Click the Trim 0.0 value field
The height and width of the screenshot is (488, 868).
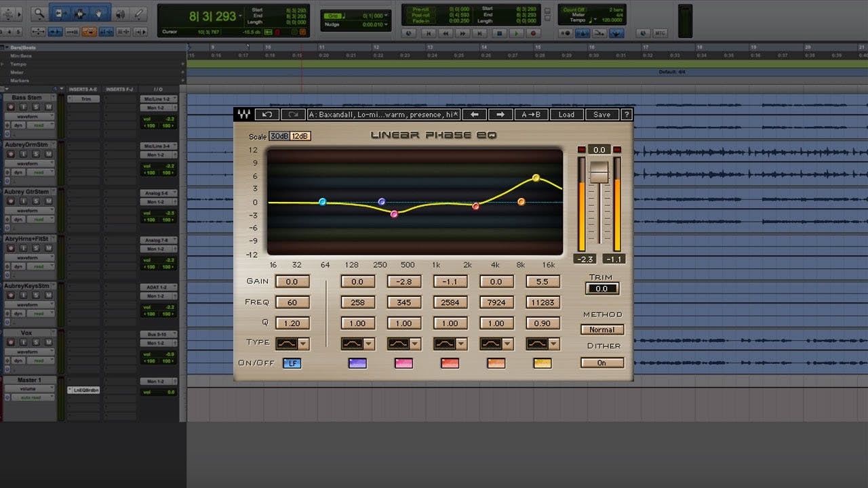(601, 289)
